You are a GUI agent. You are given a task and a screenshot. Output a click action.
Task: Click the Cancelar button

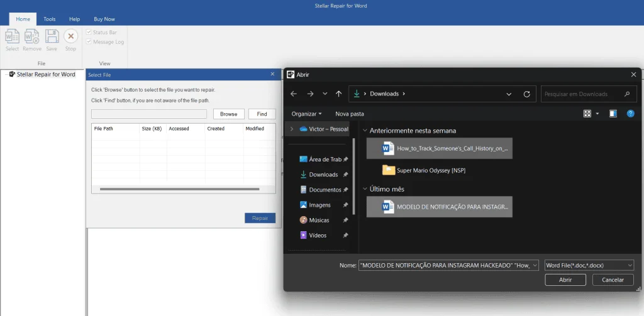613,280
